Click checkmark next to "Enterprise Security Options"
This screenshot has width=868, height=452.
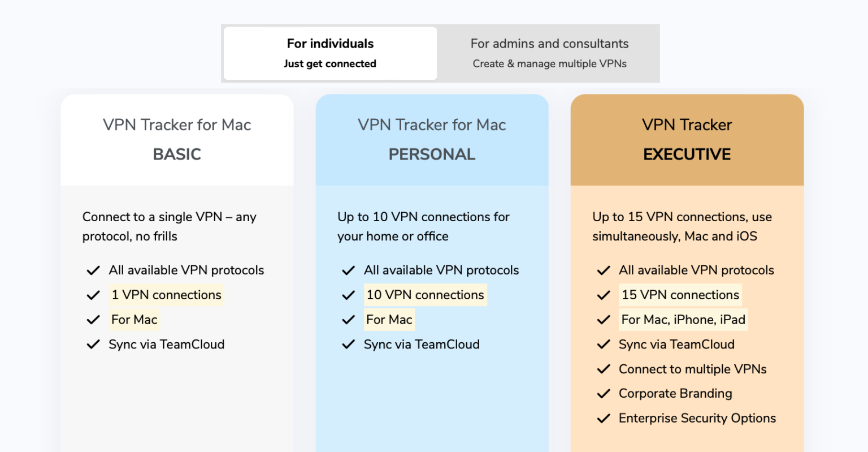click(x=604, y=419)
